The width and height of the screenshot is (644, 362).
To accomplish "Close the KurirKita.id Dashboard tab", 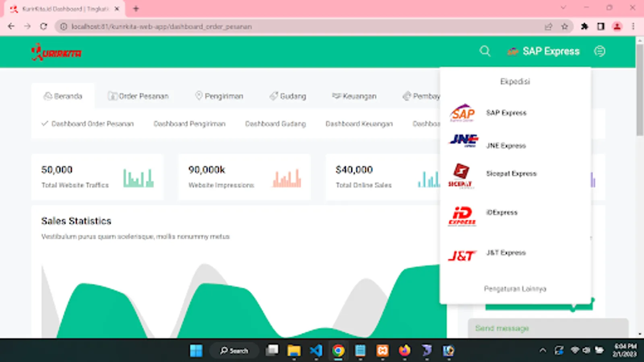I will [x=117, y=8].
